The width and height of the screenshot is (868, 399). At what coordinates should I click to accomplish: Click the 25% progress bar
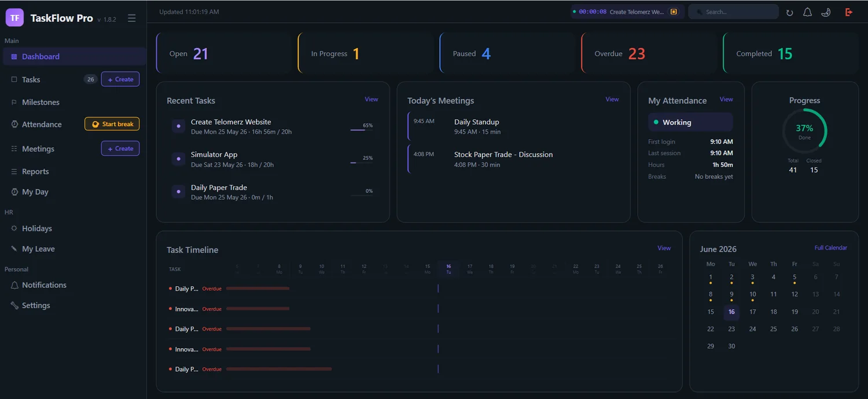[x=362, y=163]
